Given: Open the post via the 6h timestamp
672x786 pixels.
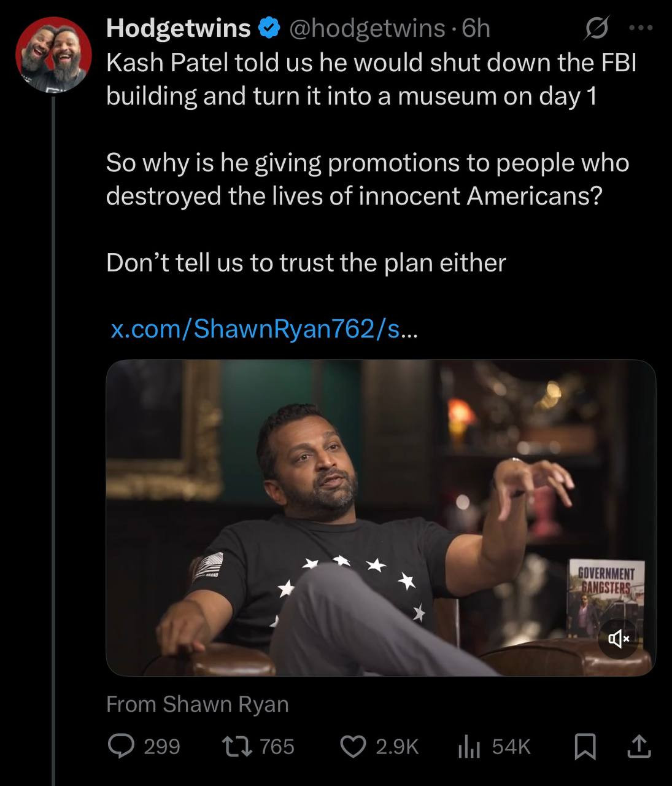Looking at the screenshot, I should (476, 28).
